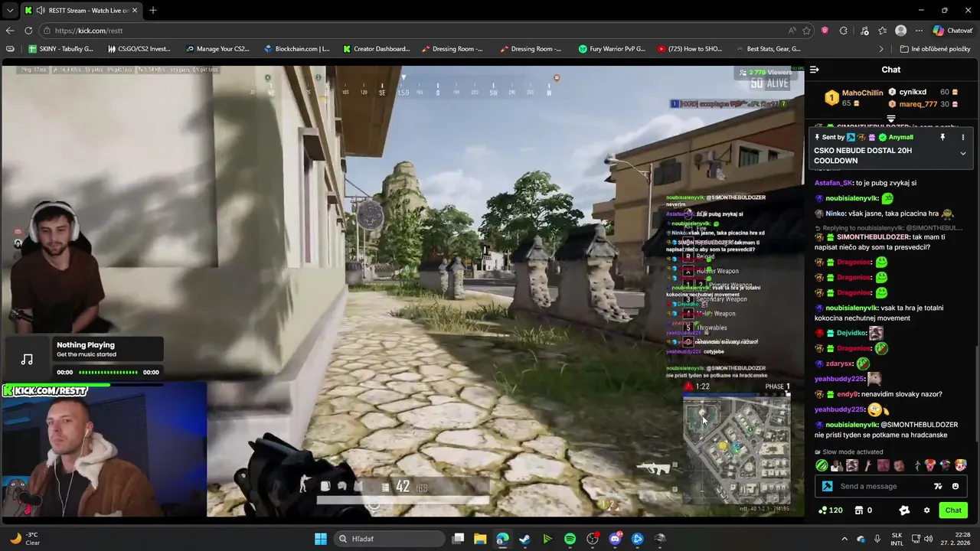Reload the kick.com page
This screenshot has width=980, height=551.
pyautogui.click(x=28, y=31)
